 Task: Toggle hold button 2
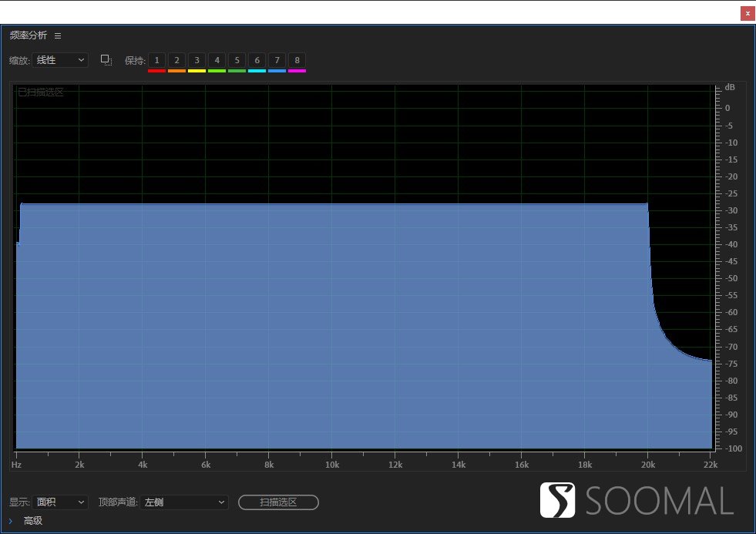point(176,60)
